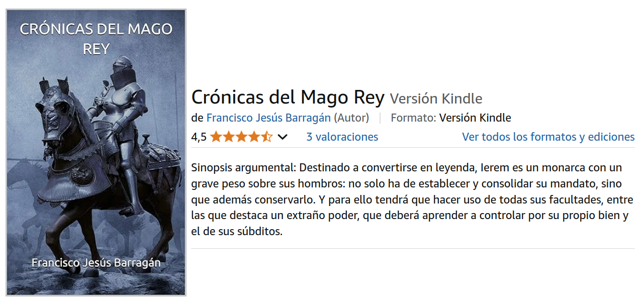Click Versión Kindle value after Formato
This screenshot has width=644, height=303.
tap(475, 118)
